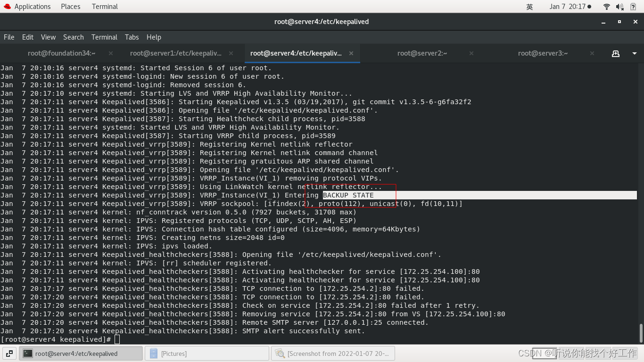
Task: Open the Search menu
Action: [x=74, y=37]
